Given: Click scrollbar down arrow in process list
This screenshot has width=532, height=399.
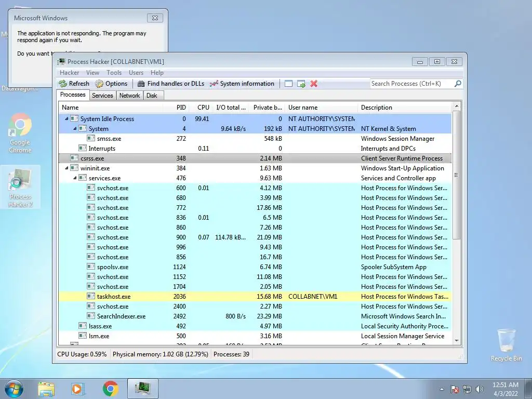Looking at the screenshot, I should pos(457,341).
